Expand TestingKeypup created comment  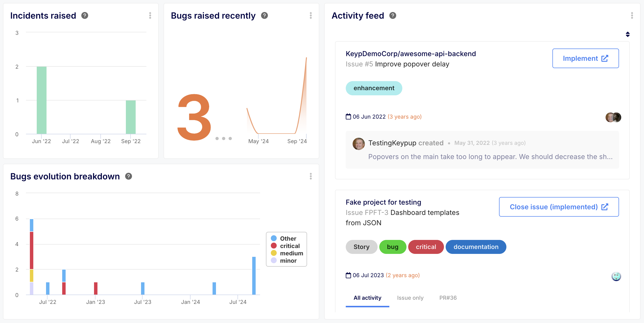(490, 156)
